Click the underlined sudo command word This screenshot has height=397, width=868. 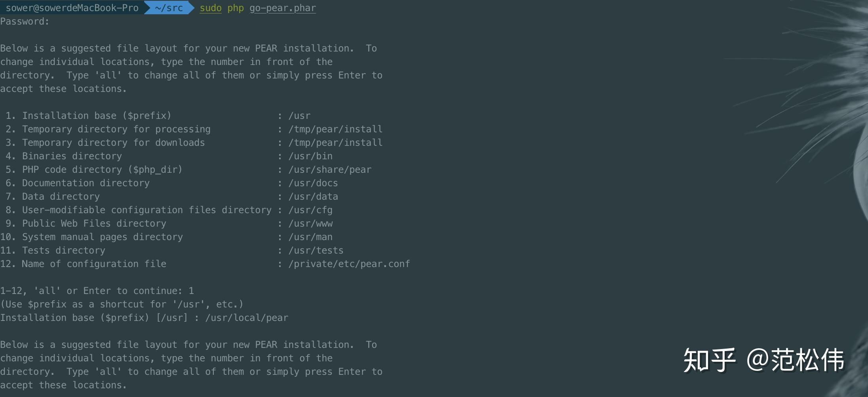tap(210, 8)
